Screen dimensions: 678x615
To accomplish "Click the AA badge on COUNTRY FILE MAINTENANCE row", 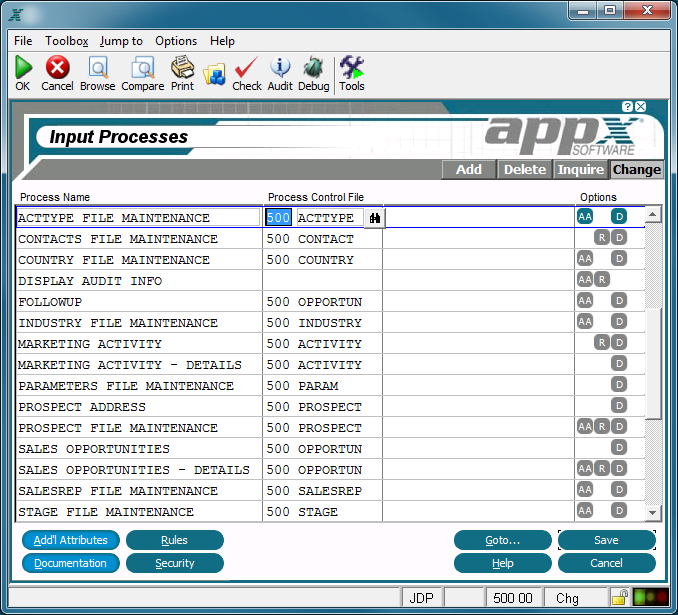I will click(x=585, y=259).
